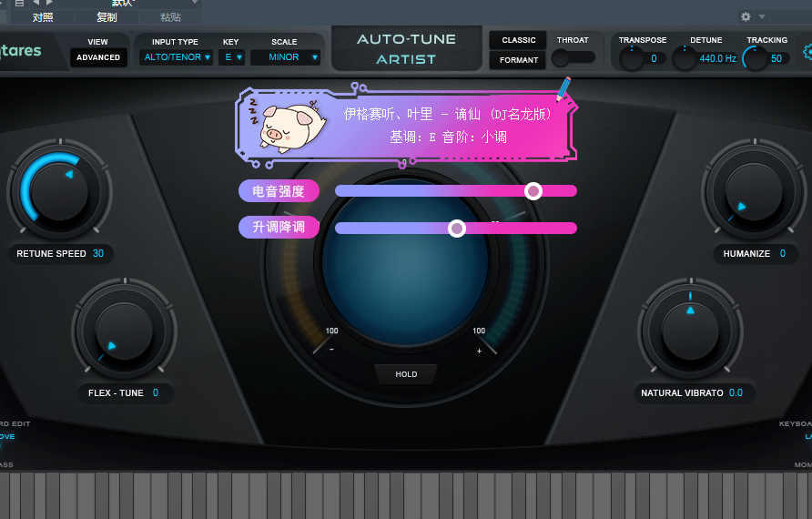Click the Tracking knob
Screen dimensions: 812x519
[755, 59]
